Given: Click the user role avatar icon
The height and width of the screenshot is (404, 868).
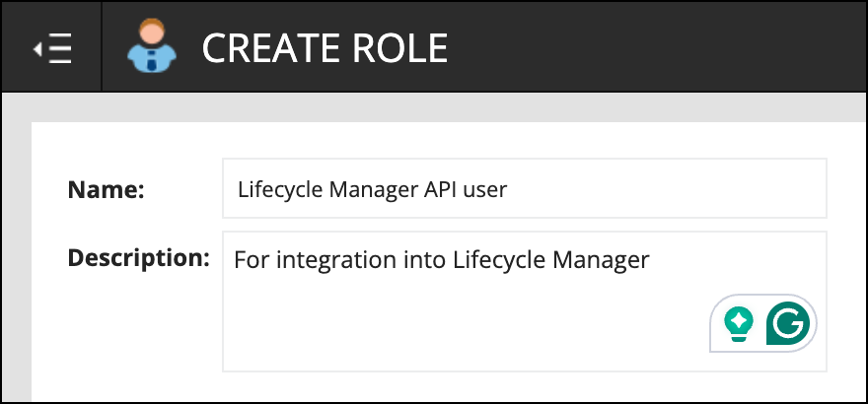Looking at the screenshot, I should (x=152, y=45).
